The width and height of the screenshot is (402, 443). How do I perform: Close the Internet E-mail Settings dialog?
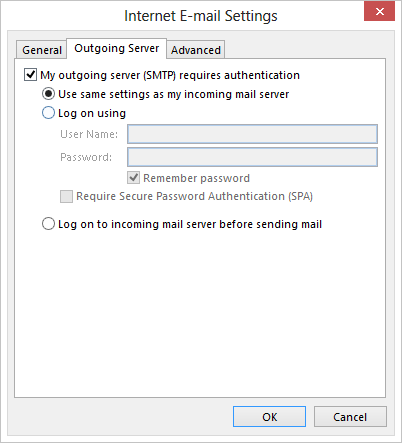coord(379,12)
